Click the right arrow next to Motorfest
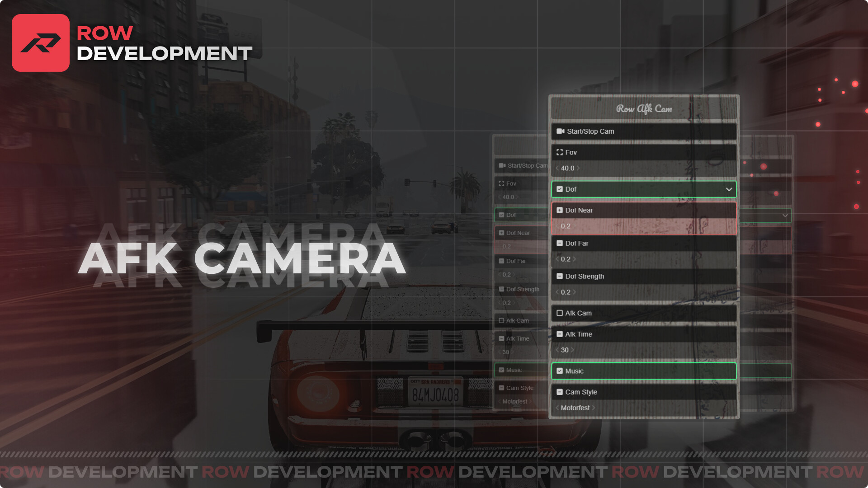The width and height of the screenshot is (868, 488). pos(594,408)
